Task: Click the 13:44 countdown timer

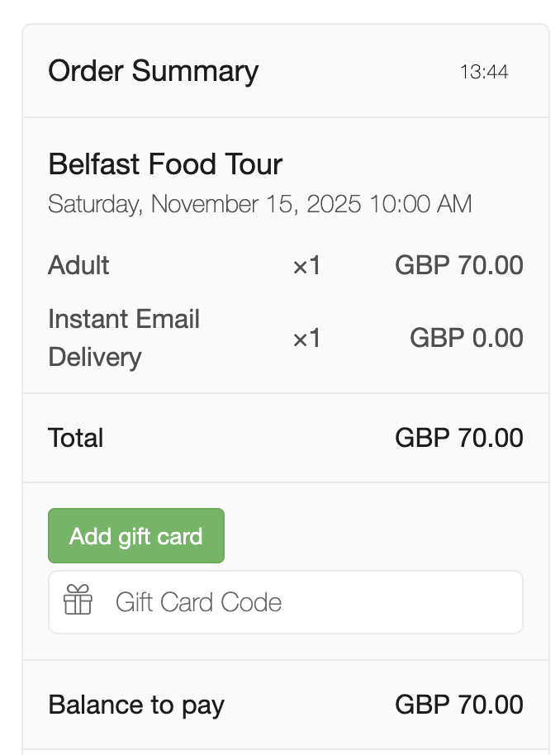Action: [484, 72]
